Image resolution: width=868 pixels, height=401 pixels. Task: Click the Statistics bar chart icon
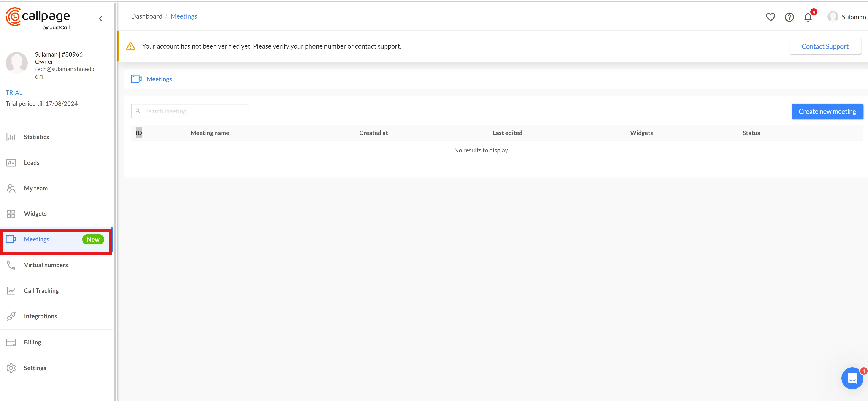11,137
